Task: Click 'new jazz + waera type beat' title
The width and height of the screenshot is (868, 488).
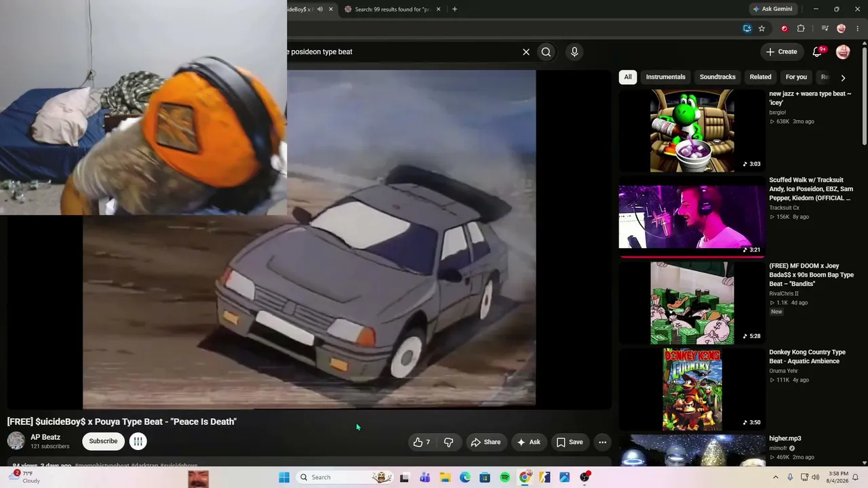Action: click(x=810, y=98)
